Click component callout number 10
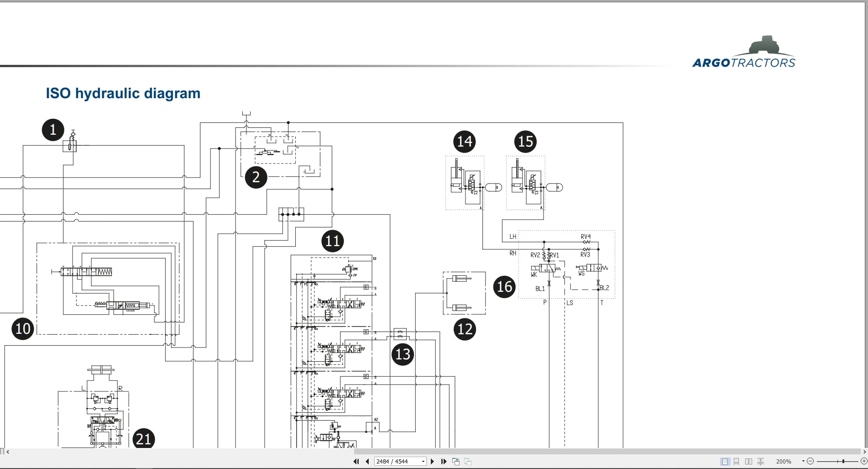 [23, 329]
